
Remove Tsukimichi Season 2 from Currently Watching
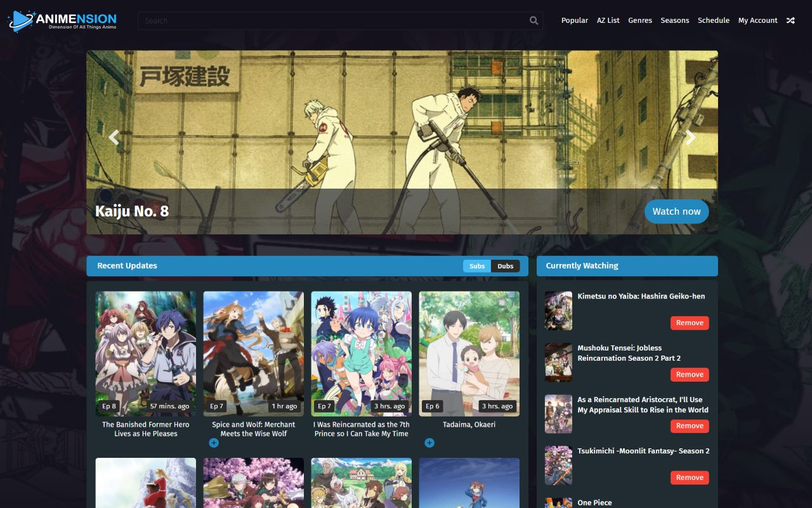690,478
